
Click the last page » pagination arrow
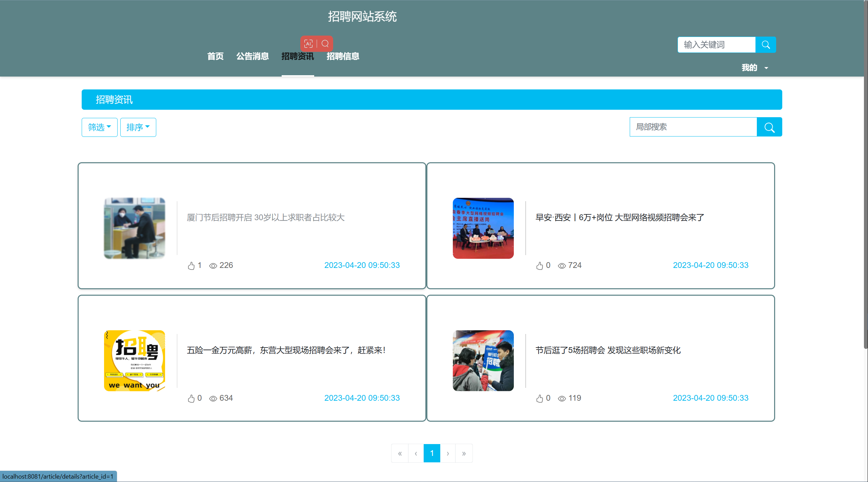[x=464, y=453]
